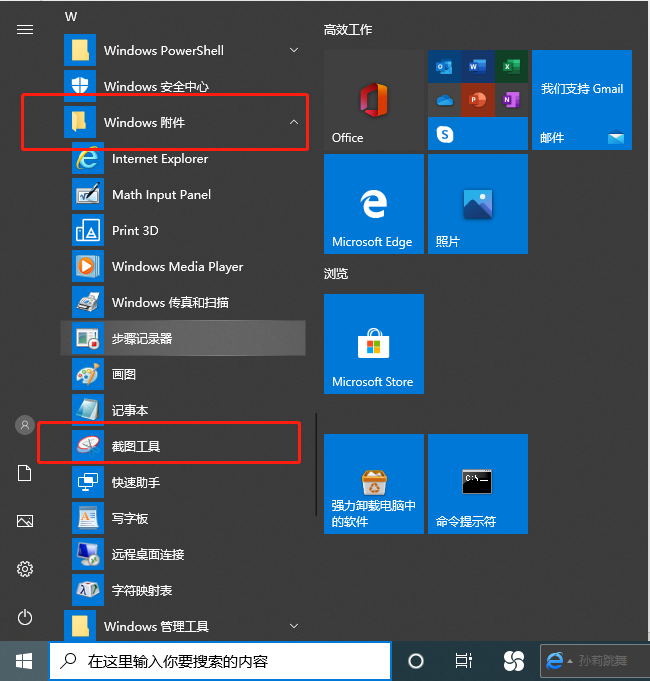Screen dimensions: 650x681
Task: Open Task View on the taskbar
Action: pos(464,661)
